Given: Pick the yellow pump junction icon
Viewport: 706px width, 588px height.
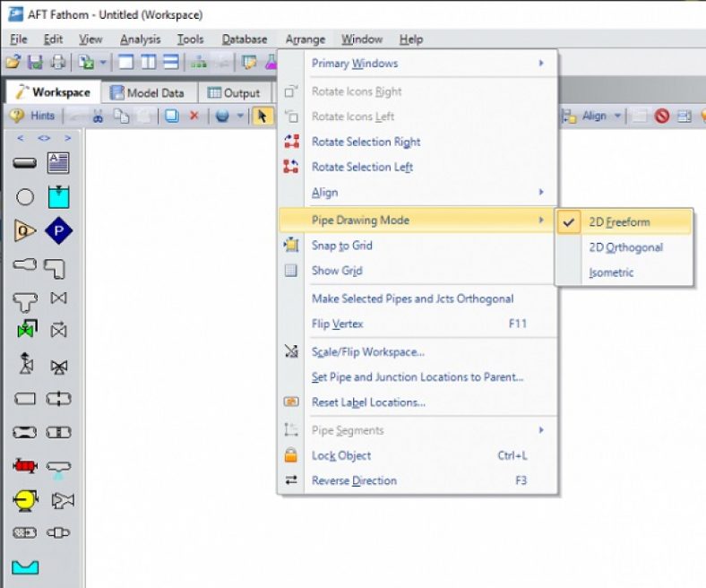Looking at the screenshot, I should coord(25,499).
